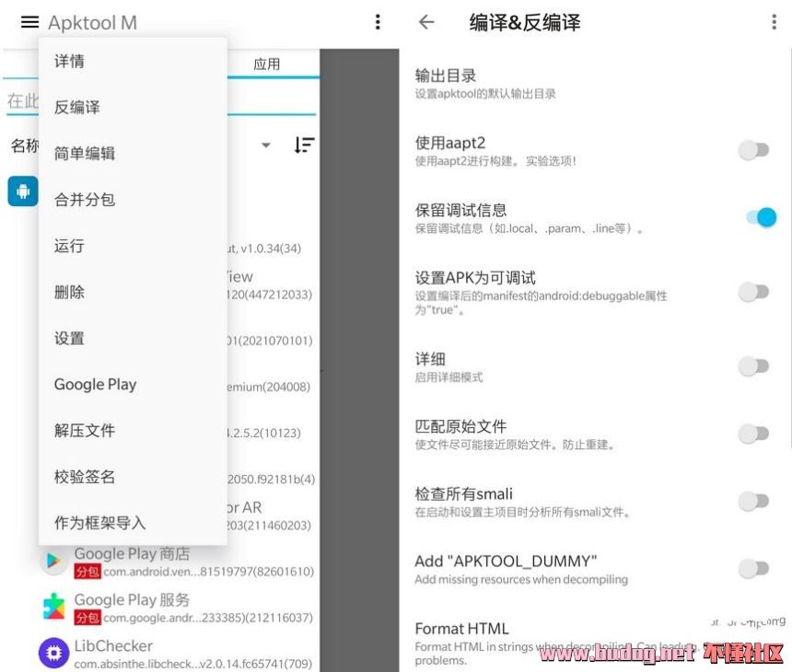This screenshot has width=792, height=672.
Task: Go back from 编译&反编译 screen
Action: click(426, 22)
